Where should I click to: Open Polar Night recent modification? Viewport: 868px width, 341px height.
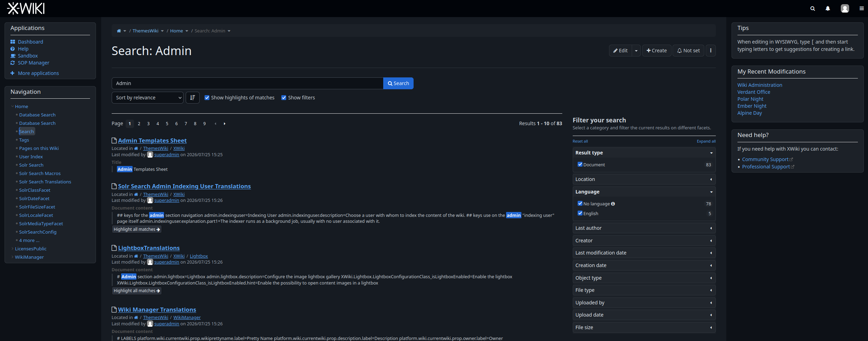pyautogui.click(x=750, y=99)
